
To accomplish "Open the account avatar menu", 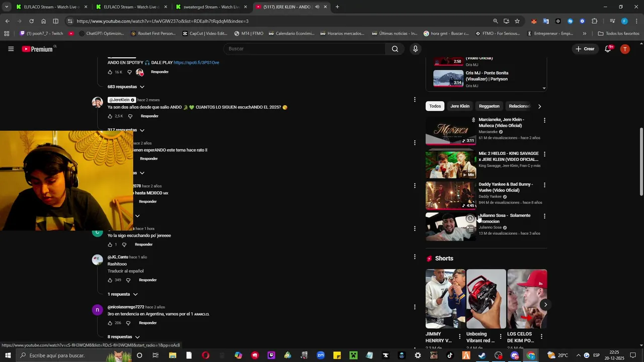I will 625,49.
